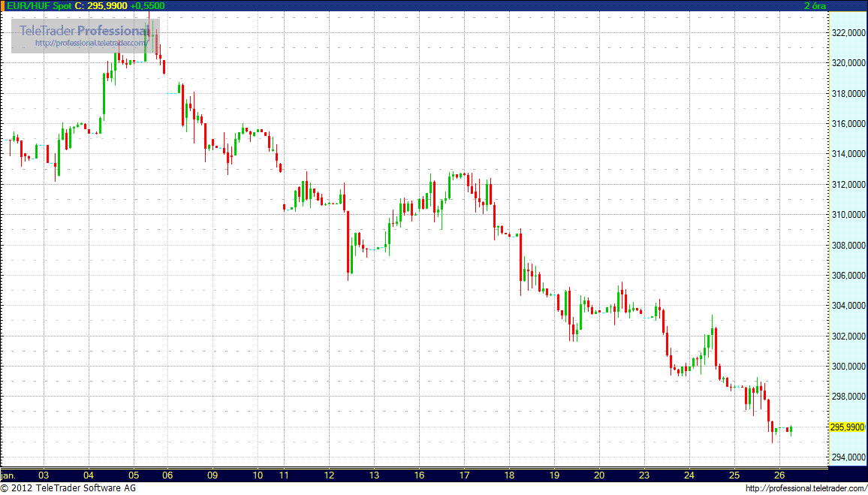Select date 12 on the time axis
The width and height of the screenshot is (868, 495).
(x=329, y=475)
